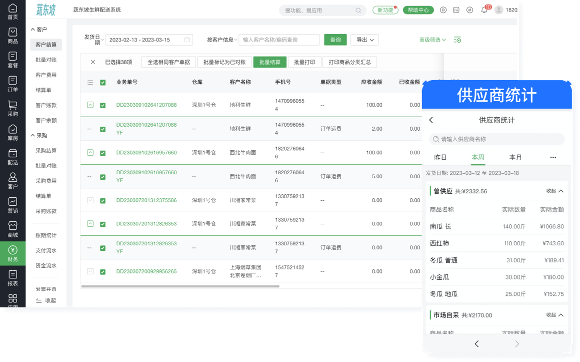Open the 配送 delivery sidebar icon
This screenshot has width=580, height=362.
[x=13, y=156]
